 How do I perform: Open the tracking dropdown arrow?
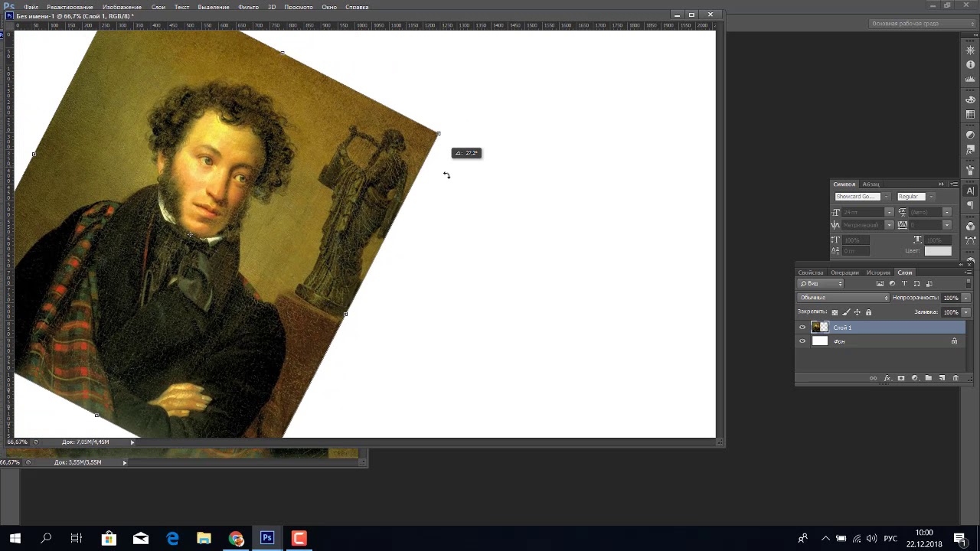[x=947, y=225]
